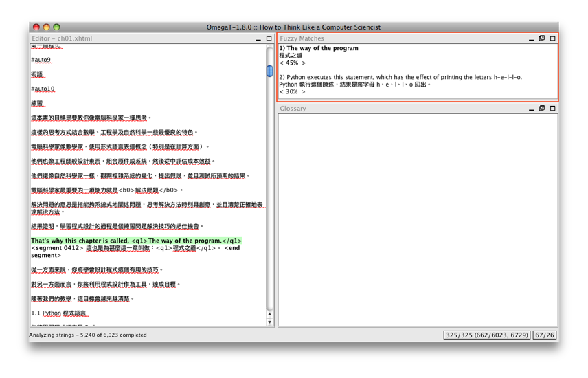Minimize the Editor panel
The height and width of the screenshot is (378, 588).
258,39
